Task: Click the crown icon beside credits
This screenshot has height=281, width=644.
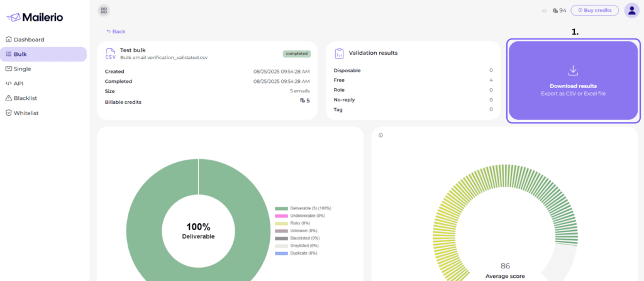Action: [544, 11]
